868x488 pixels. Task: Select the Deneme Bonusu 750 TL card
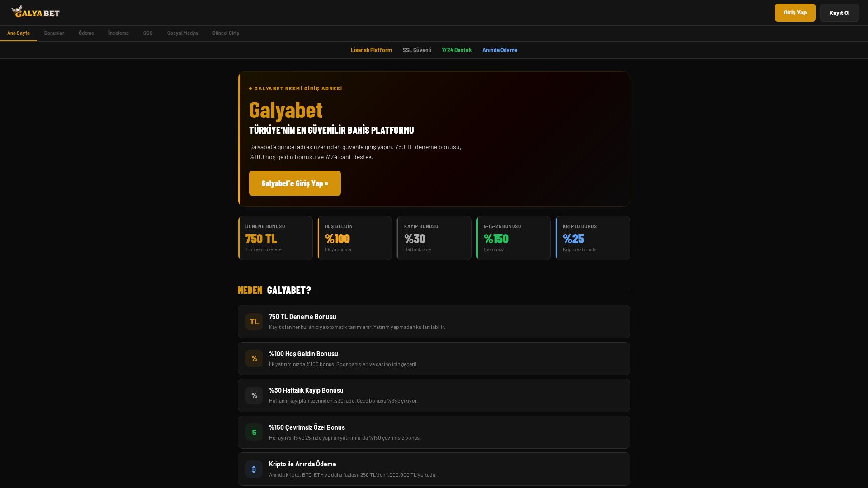pos(275,238)
